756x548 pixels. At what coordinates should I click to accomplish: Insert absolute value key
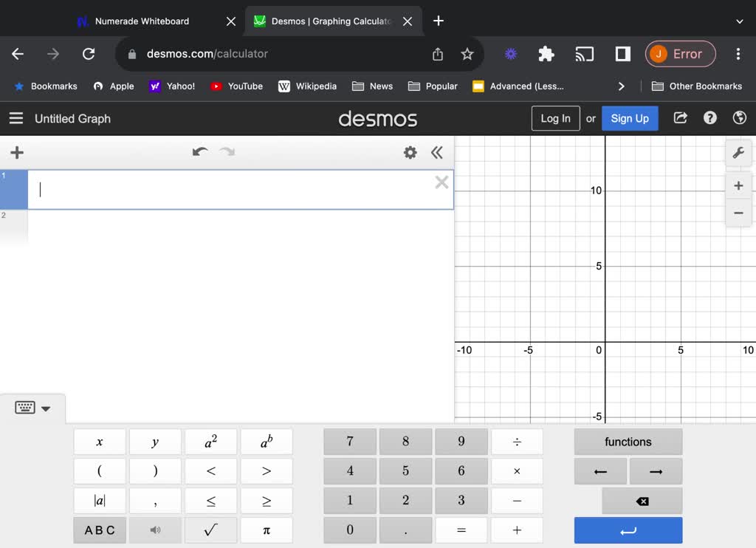coord(100,501)
